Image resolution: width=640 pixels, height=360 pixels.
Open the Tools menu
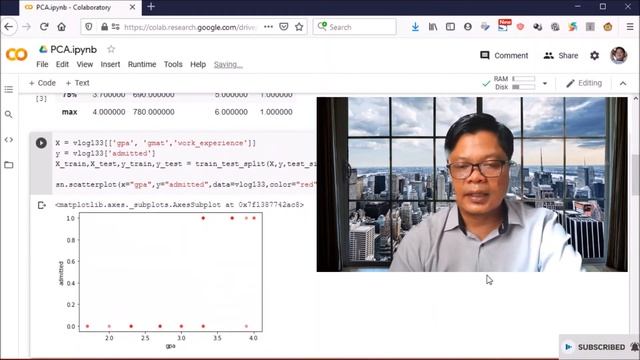click(173, 64)
